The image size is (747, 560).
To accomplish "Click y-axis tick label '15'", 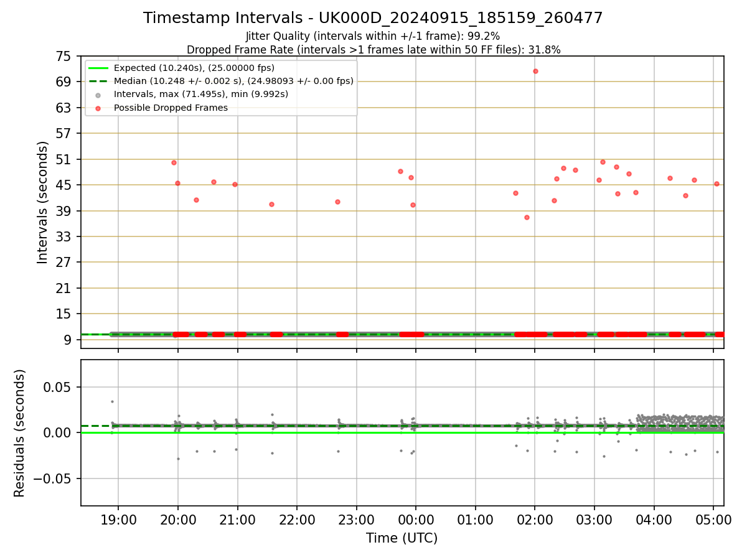I will (63, 314).
